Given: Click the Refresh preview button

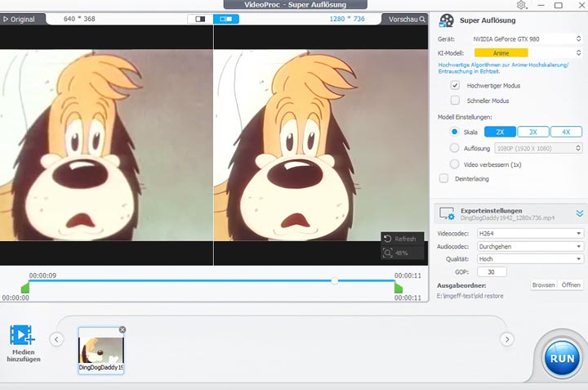Looking at the screenshot, I should (403, 239).
